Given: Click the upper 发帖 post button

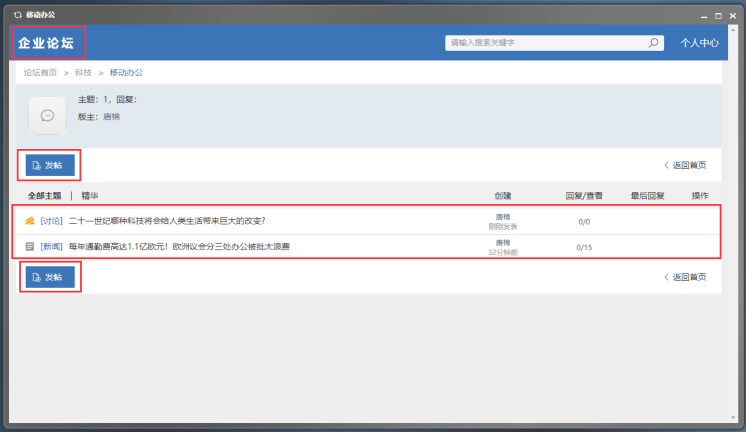Looking at the screenshot, I should point(50,165).
